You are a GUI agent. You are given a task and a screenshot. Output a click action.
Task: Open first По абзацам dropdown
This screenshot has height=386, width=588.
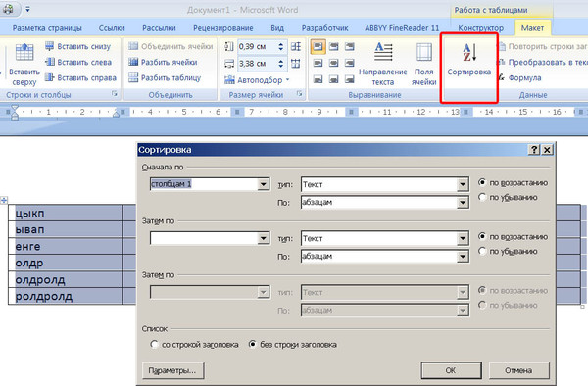(463, 203)
